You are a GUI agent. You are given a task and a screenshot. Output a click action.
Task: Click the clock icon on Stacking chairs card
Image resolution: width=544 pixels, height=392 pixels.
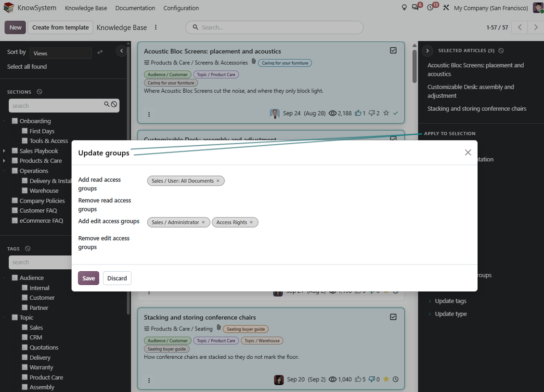click(396, 379)
